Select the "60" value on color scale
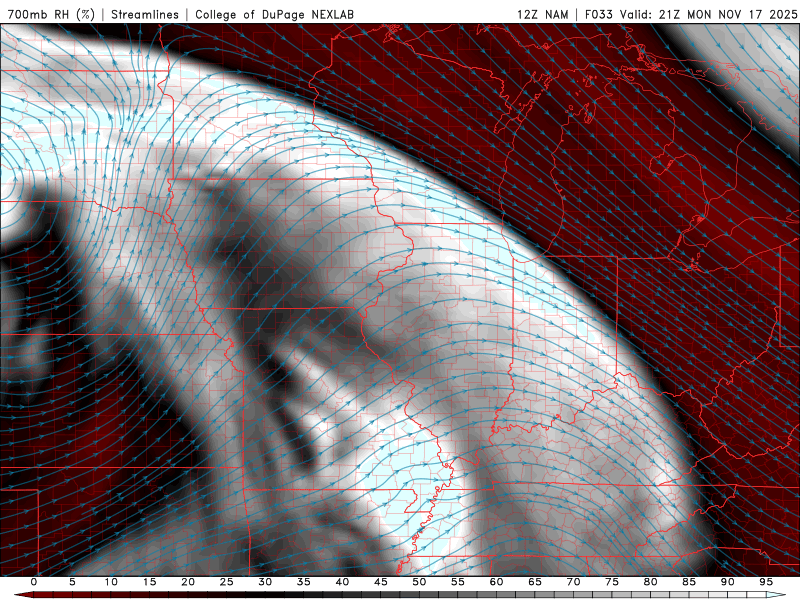The image size is (800, 600). click(496, 582)
